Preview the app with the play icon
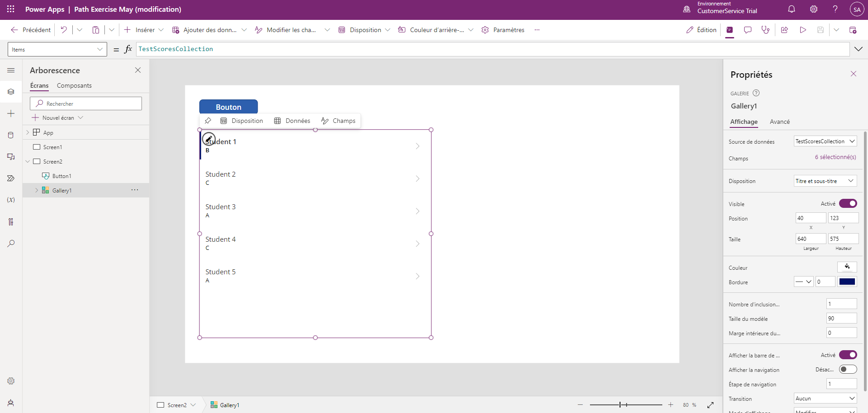This screenshot has width=868, height=413. (803, 30)
